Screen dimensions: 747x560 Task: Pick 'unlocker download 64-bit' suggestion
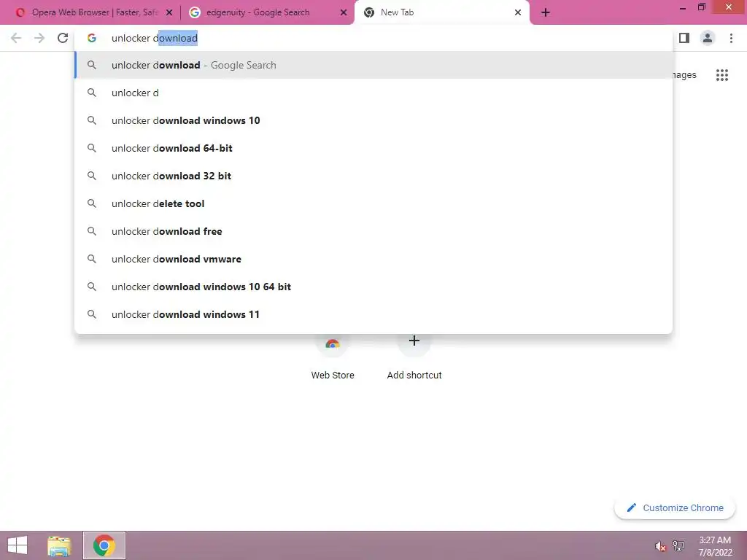pos(373,148)
